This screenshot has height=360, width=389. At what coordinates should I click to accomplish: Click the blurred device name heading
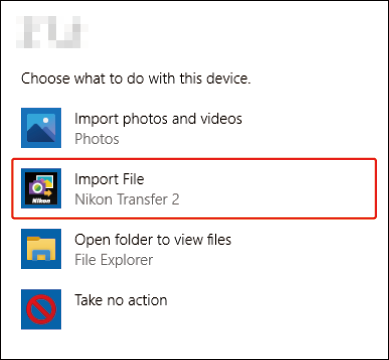52,32
